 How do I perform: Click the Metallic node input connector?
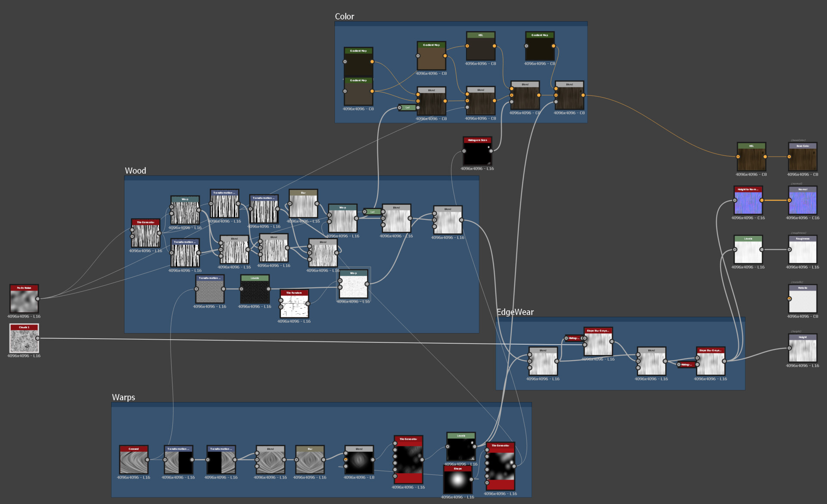790,299
